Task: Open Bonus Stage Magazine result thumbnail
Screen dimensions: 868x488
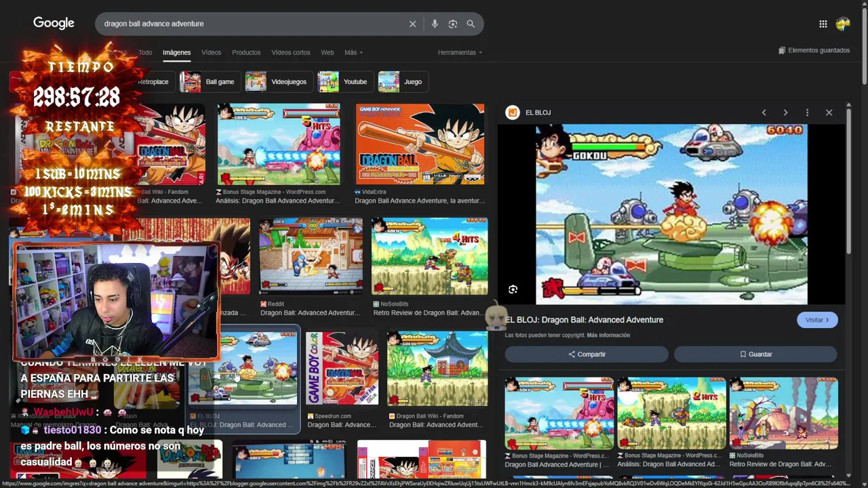Action: [x=279, y=144]
